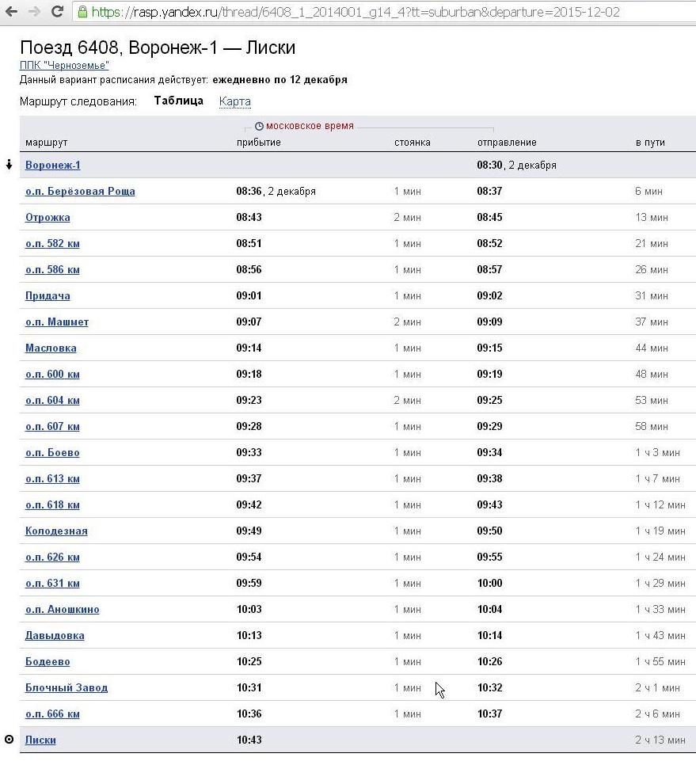Open the Воронеж-1 station link
696x784 pixels.
click(52, 165)
